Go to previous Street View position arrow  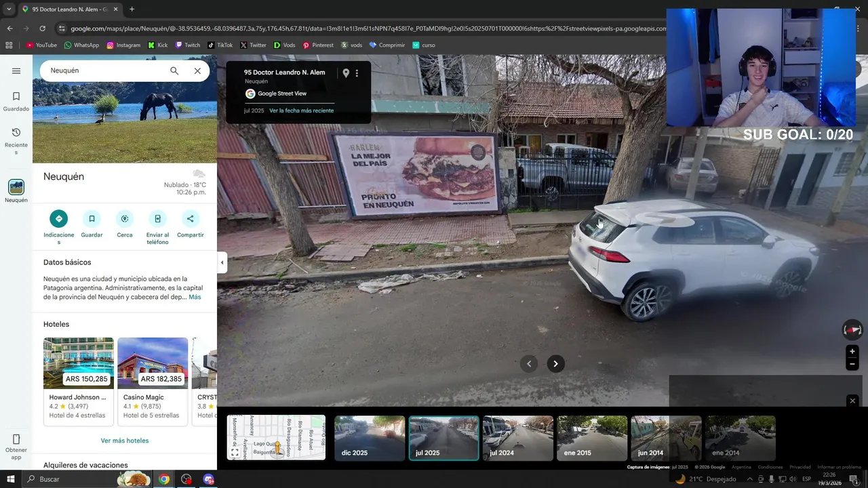(529, 364)
